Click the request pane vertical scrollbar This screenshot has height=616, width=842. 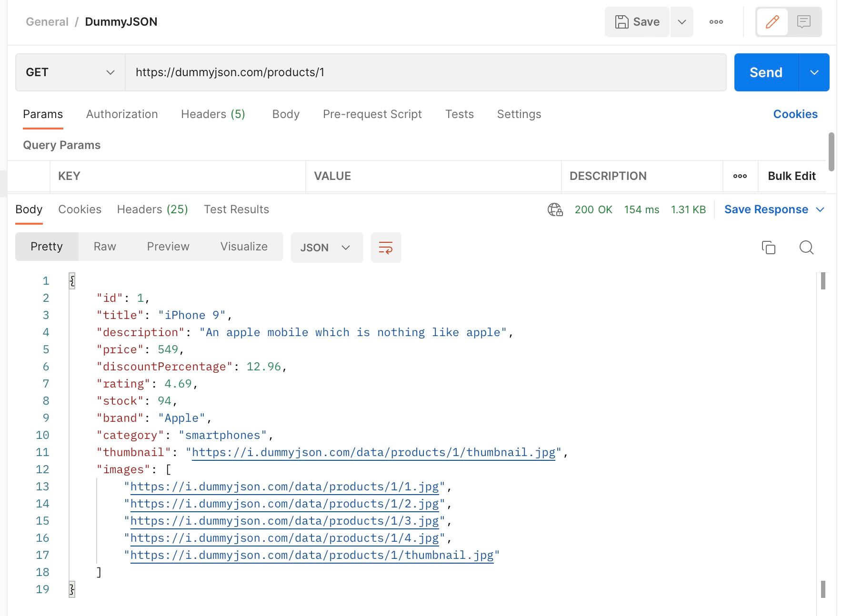coord(832,151)
